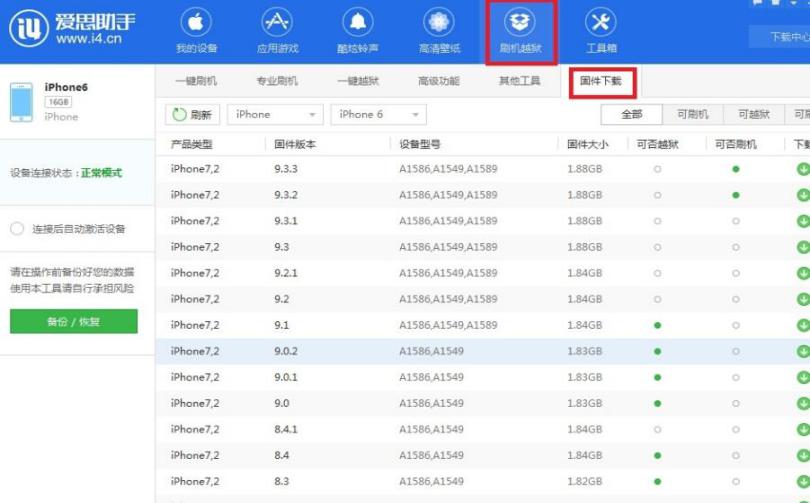
Task: Toggle 连接后自动激活设备 option
Action: (17, 229)
